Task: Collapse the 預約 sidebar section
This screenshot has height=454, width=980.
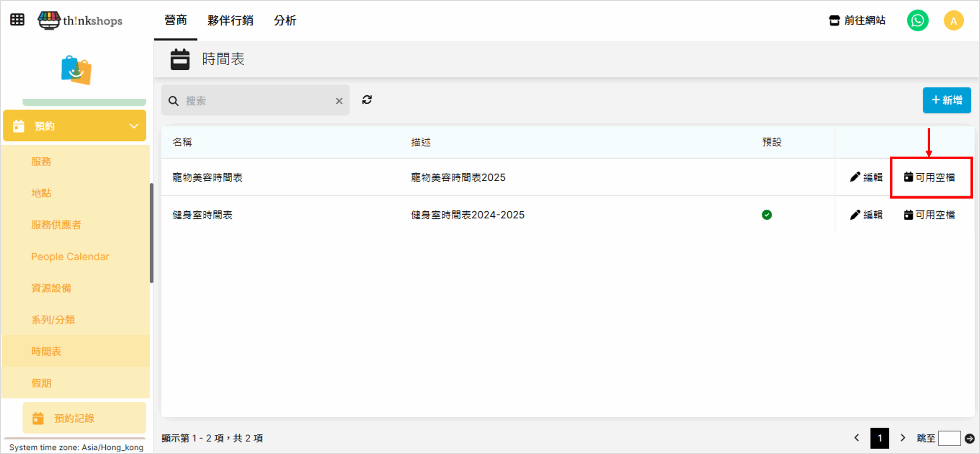Action: pos(134,126)
